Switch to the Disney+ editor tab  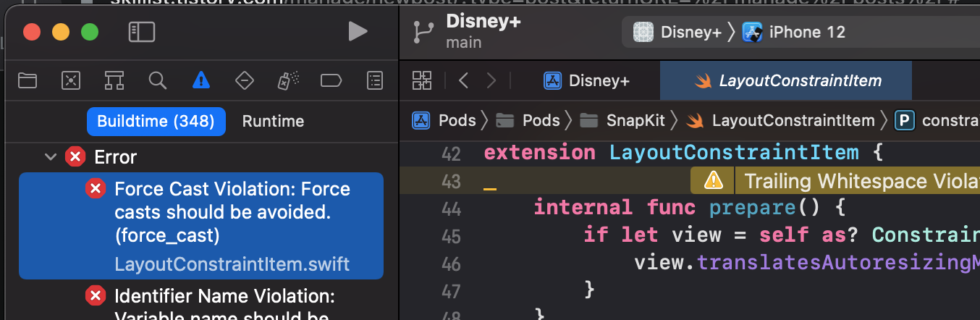(587, 80)
